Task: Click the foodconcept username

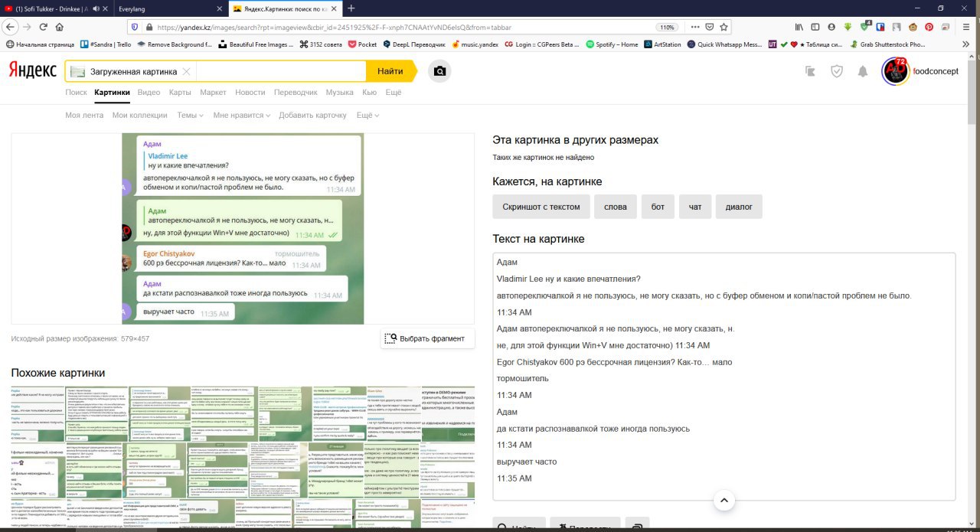Action: pos(936,71)
